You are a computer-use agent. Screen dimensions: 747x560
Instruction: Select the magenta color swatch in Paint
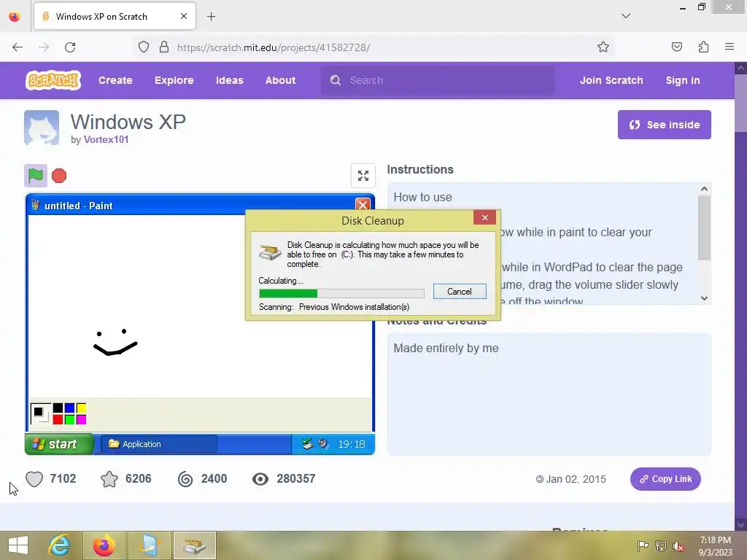coord(82,419)
